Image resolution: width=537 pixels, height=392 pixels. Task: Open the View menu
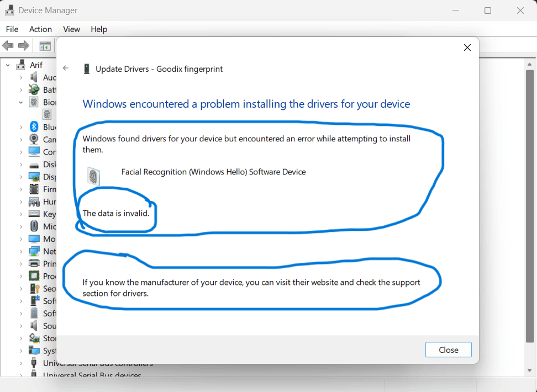(71, 29)
